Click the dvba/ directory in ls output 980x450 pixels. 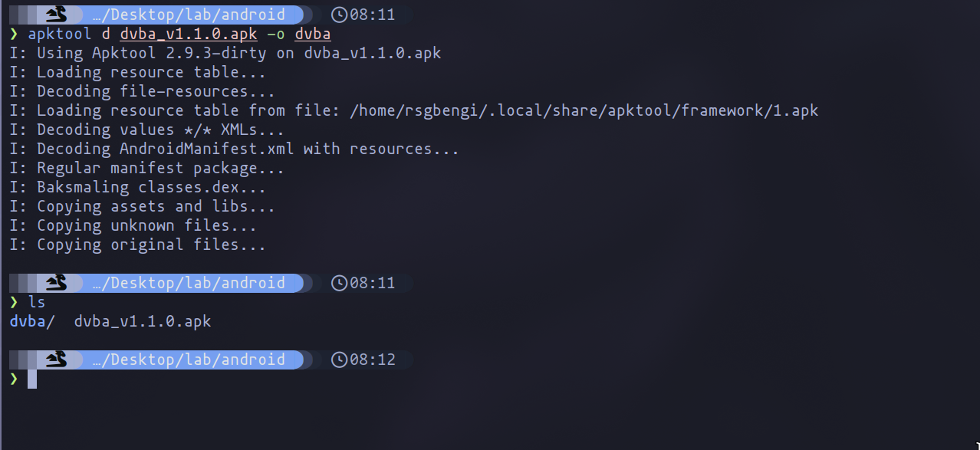(x=32, y=321)
